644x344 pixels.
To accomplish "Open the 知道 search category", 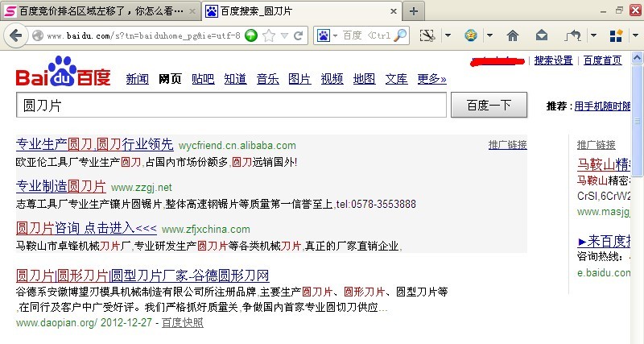I will (x=235, y=78).
